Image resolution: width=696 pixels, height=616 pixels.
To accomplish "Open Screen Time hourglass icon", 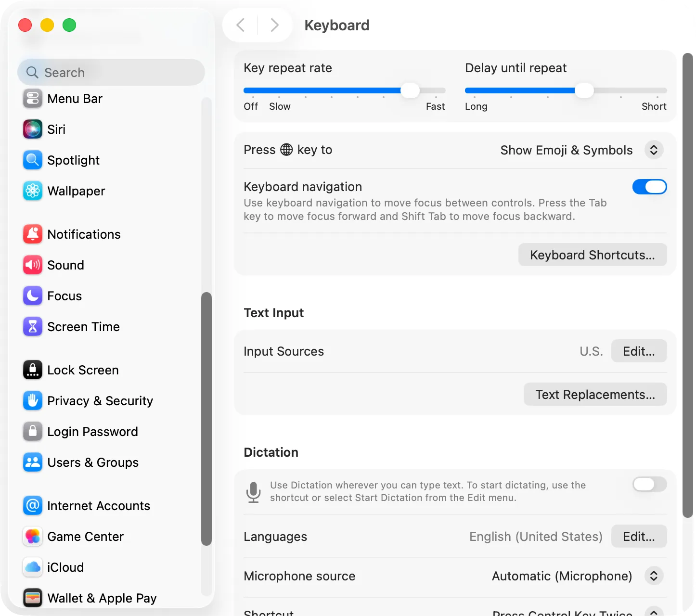I will [x=33, y=327].
